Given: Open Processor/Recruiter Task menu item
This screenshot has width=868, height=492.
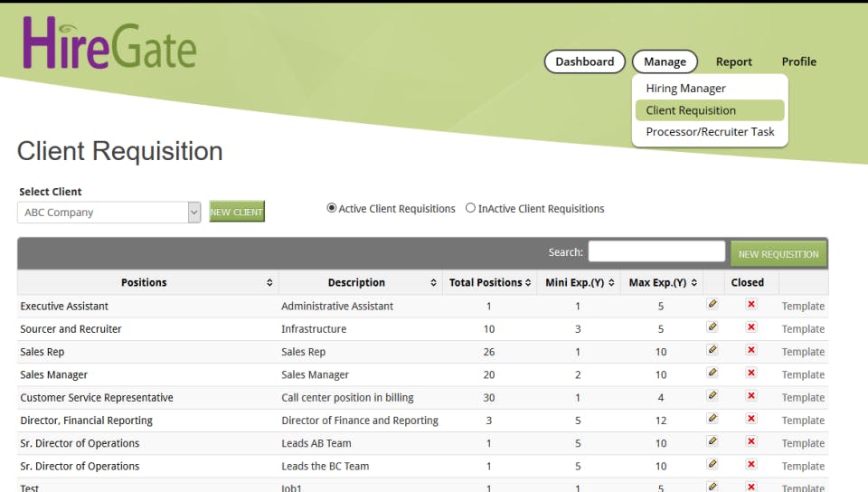Looking at the screenshot, I should click(x=710, y=132).
